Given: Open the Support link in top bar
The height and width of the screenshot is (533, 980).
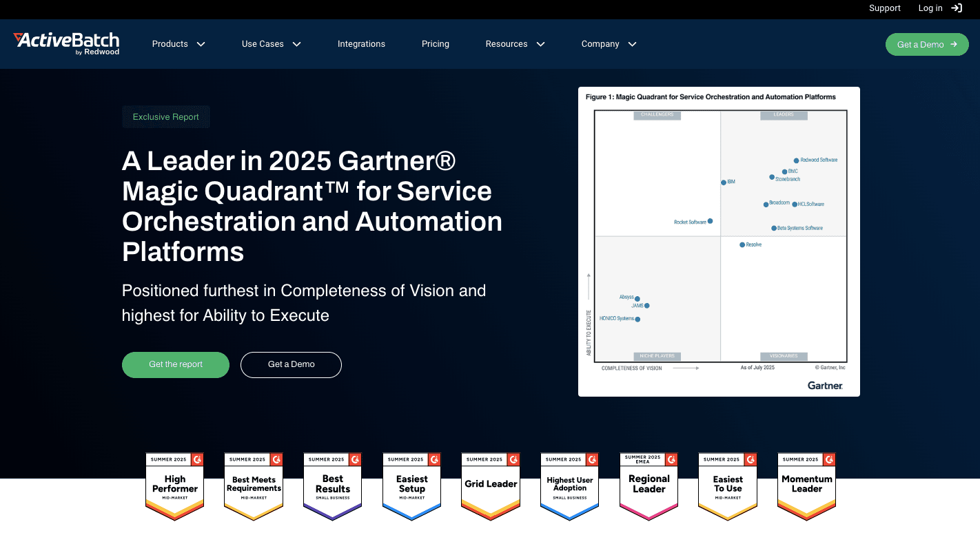Looking at the screenshot, I should click(884, 8).
